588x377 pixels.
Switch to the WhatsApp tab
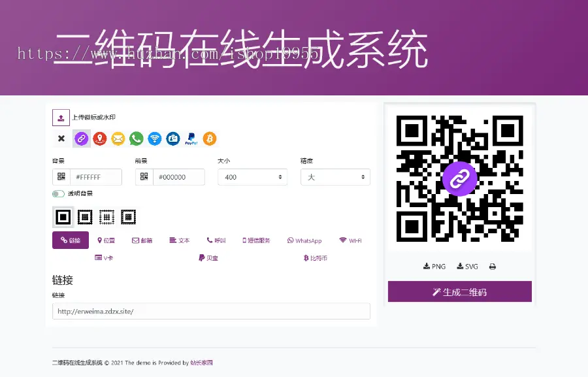(x=304, y=240)
